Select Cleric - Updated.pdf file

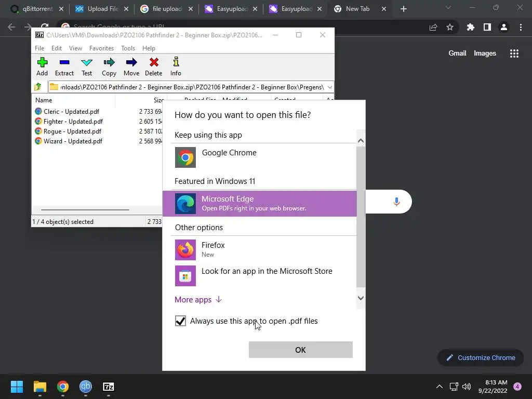pos(71,111)
